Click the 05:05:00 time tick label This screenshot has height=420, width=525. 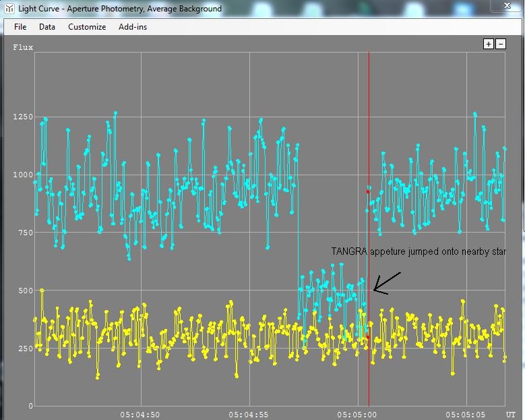click(357, 413)
